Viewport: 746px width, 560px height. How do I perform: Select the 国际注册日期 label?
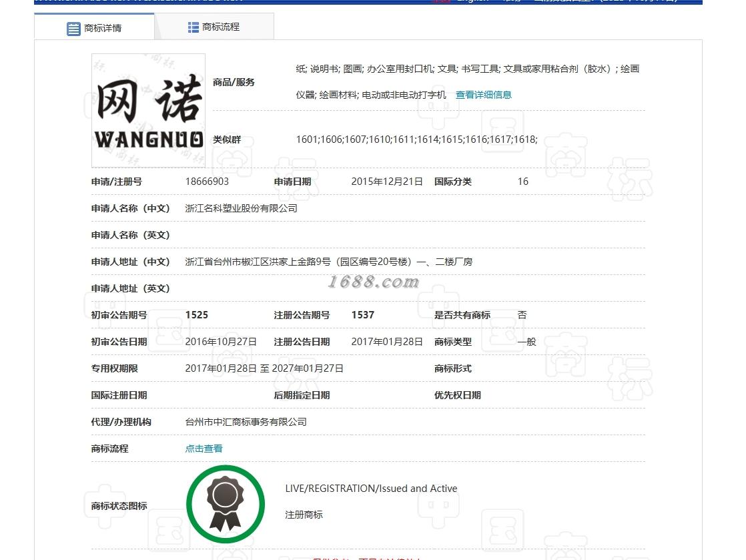[x=119, y=395]
